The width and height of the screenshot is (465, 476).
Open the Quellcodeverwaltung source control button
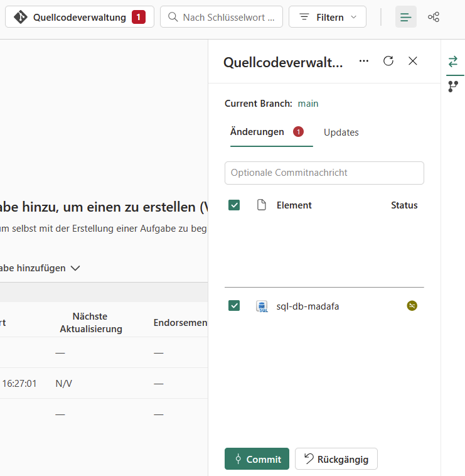coord(80,17)
